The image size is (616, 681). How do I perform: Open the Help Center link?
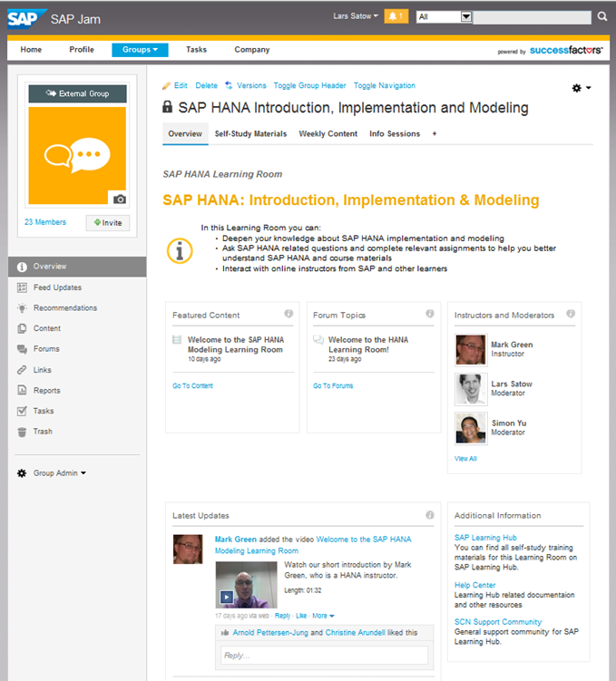474,585
